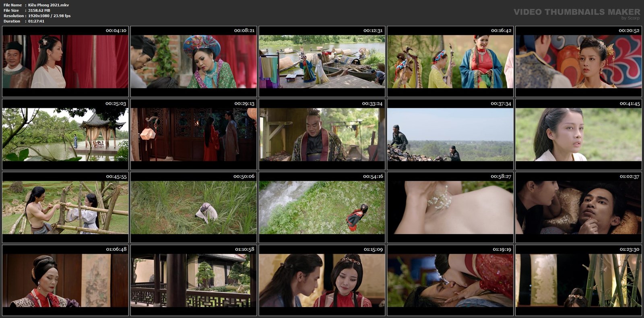Click the courtyard frame at 01:10:58
Screen dimensions: 644x318
click(x=194, y=281)
